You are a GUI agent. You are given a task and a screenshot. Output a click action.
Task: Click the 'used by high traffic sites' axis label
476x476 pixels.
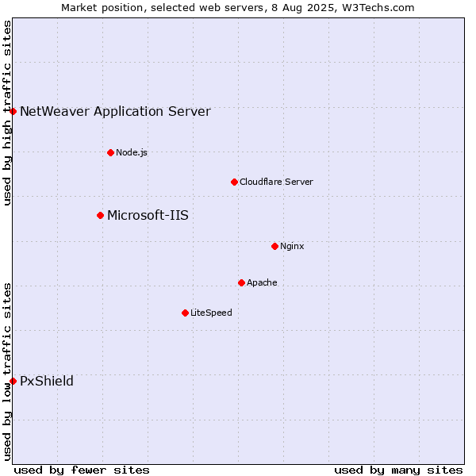tap(6, 113)
